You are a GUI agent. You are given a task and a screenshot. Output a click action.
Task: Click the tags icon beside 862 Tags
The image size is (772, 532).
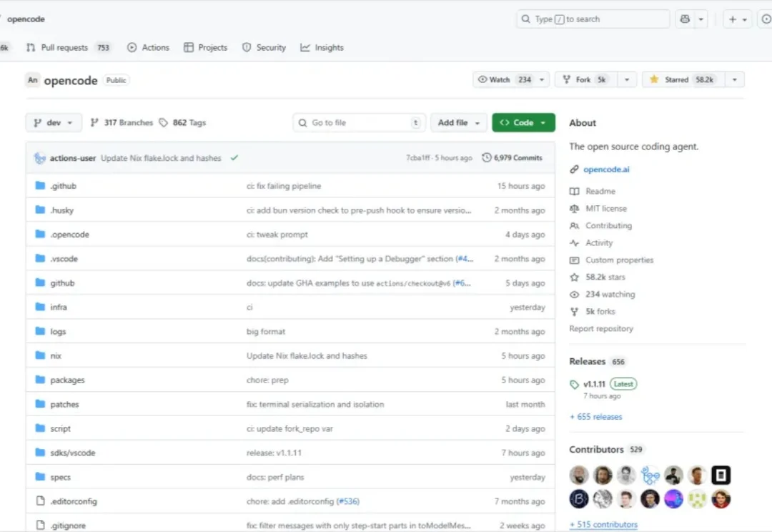(x=164, y=123)
